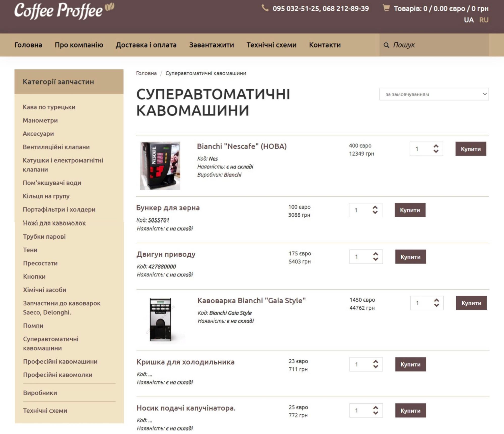
Task: Buy the Кришка для холодильника item
Action: (410, 364)
